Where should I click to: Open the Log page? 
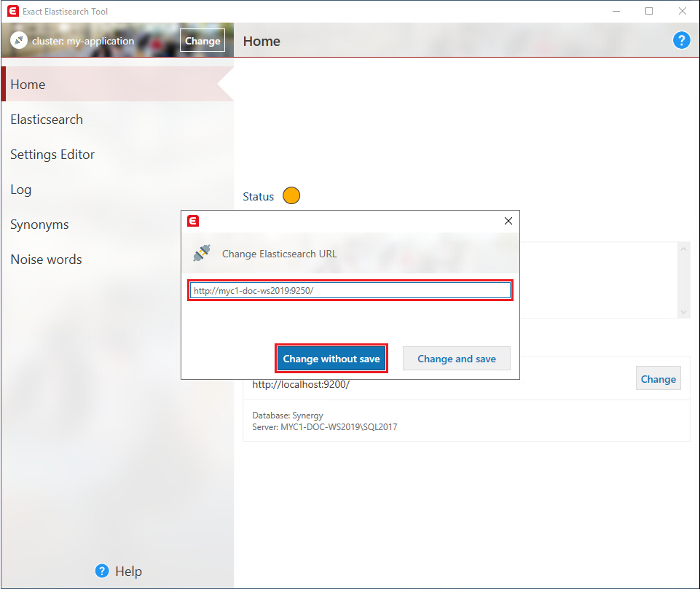tap(21, 190)
